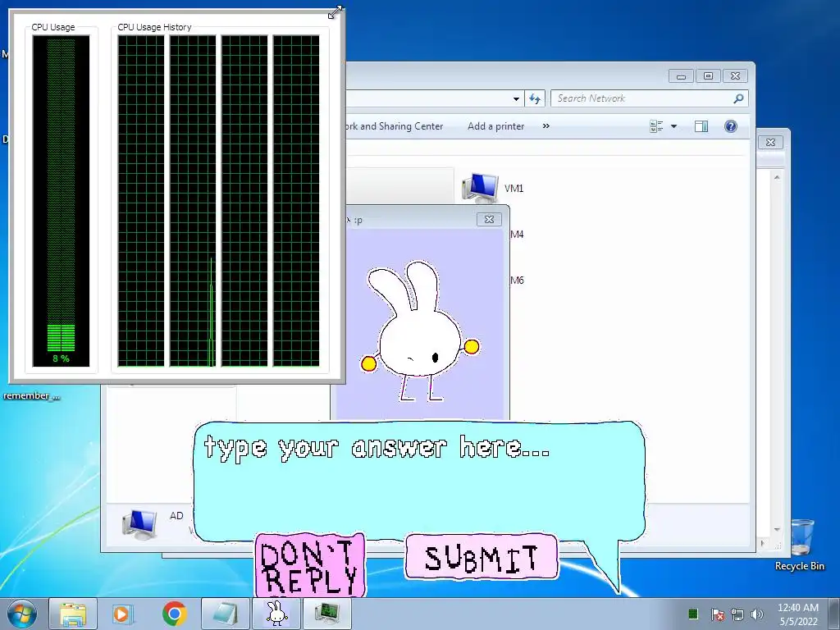Select the VM1 computer icon
The height and width of the screenshot is (630, 840).
click(x=479, y=188)
